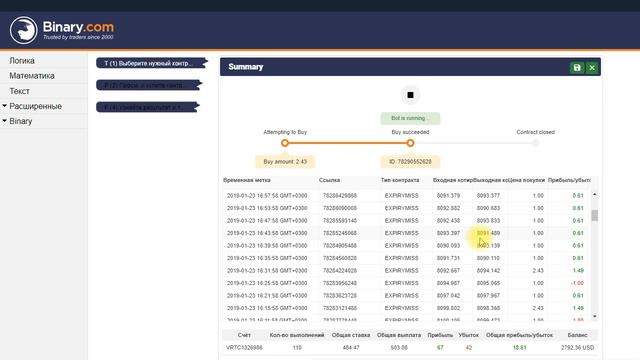The image size is (640, 360).
Task: Click the Общая ставка total 484.47
Action: tap(351, 348)
